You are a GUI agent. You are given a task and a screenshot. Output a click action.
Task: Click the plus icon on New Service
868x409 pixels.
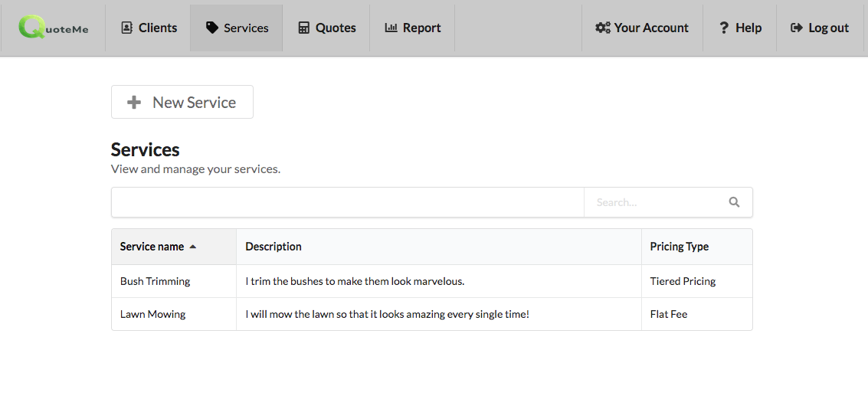click(134, 102)
